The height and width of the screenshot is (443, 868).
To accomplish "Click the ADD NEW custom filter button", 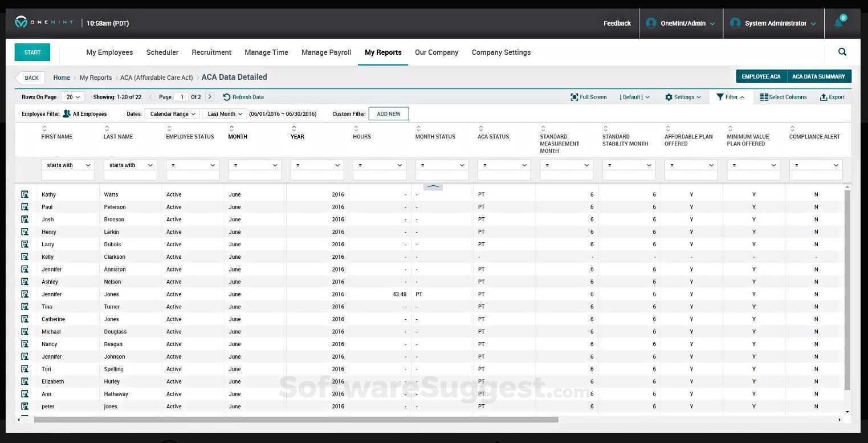I will point(389,113).
